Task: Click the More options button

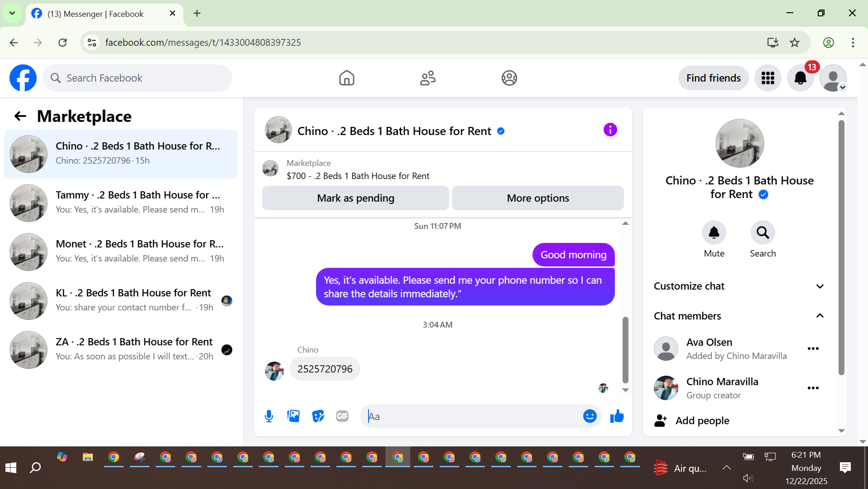Action: tap(538, 198)
